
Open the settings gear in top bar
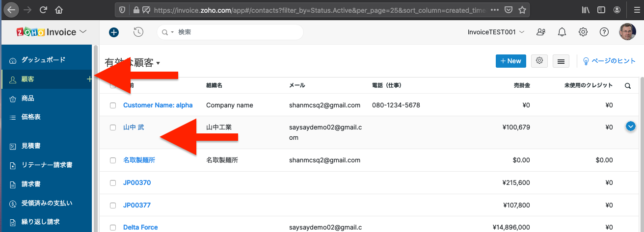[583, 32]
